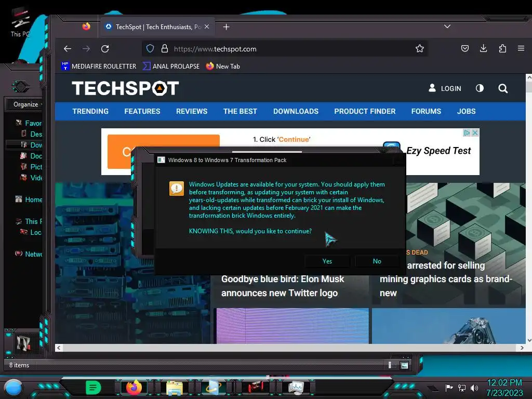Open the New Tab bookmark
The image size is (532, 399).
tap(223, 66)
